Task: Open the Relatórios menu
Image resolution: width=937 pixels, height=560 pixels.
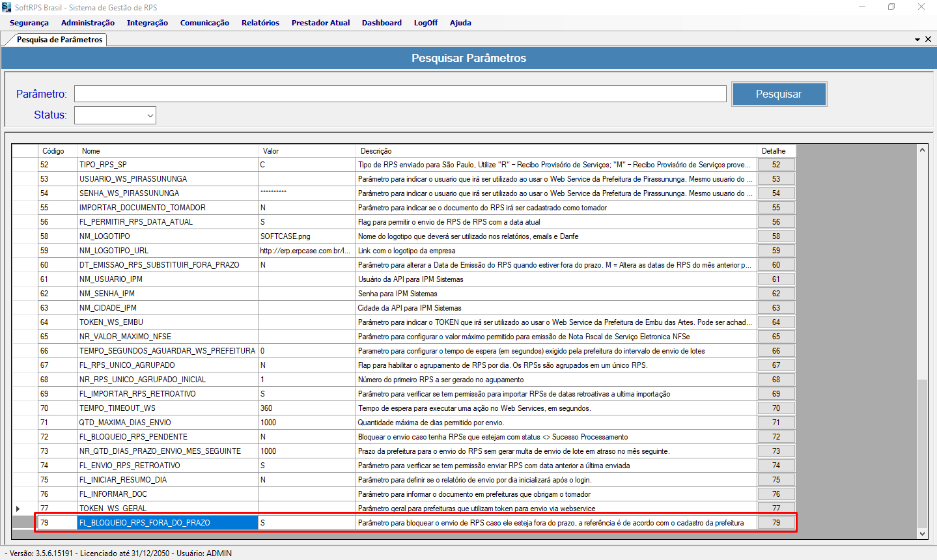Action: [260, 23]
